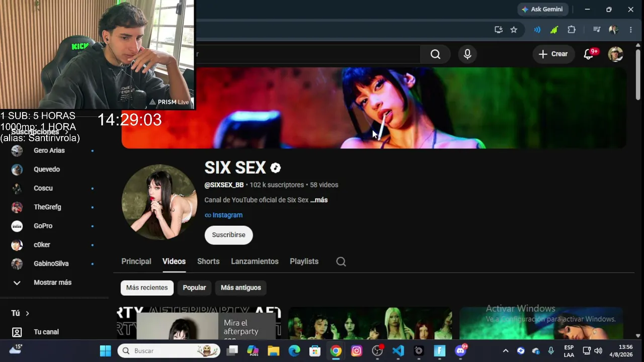Click the SIX SEX verified badge
The width and height of the screenshot is (644, 362).
coord(275,168)
